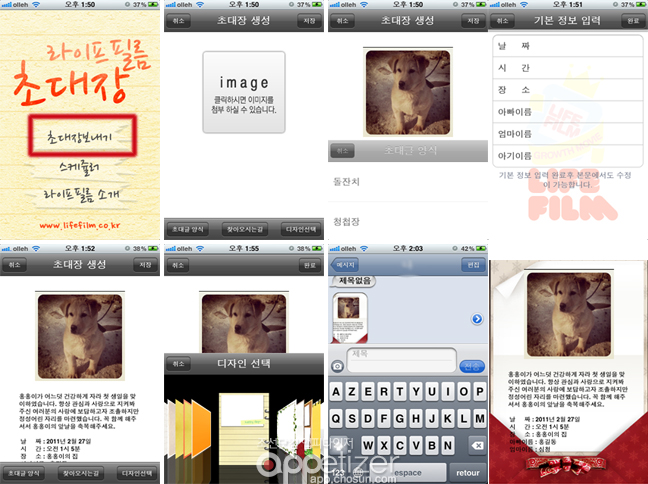Tap the Y key on the keyboard
The height and width of the screenshot is (484, 648).
pos(416,391)
